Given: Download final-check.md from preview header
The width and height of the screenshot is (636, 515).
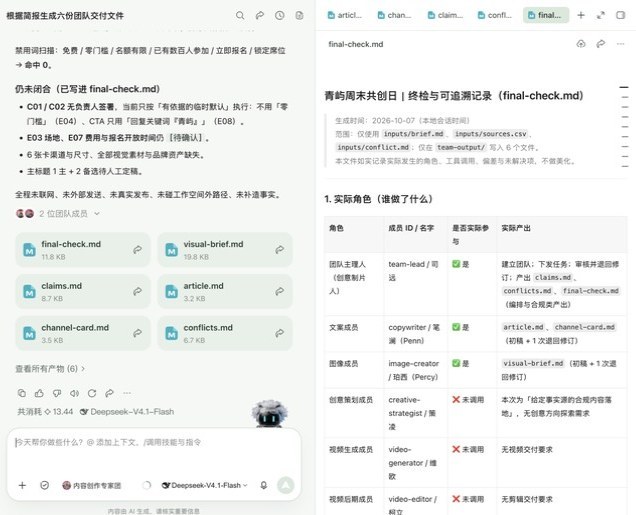Looking at the screenshot, I should click(581, 44).
